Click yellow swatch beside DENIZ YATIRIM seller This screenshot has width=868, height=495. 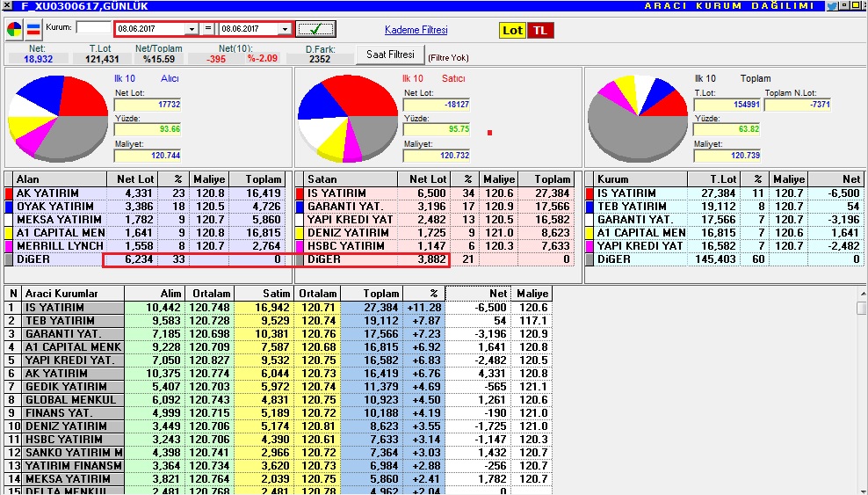[300, 232]
